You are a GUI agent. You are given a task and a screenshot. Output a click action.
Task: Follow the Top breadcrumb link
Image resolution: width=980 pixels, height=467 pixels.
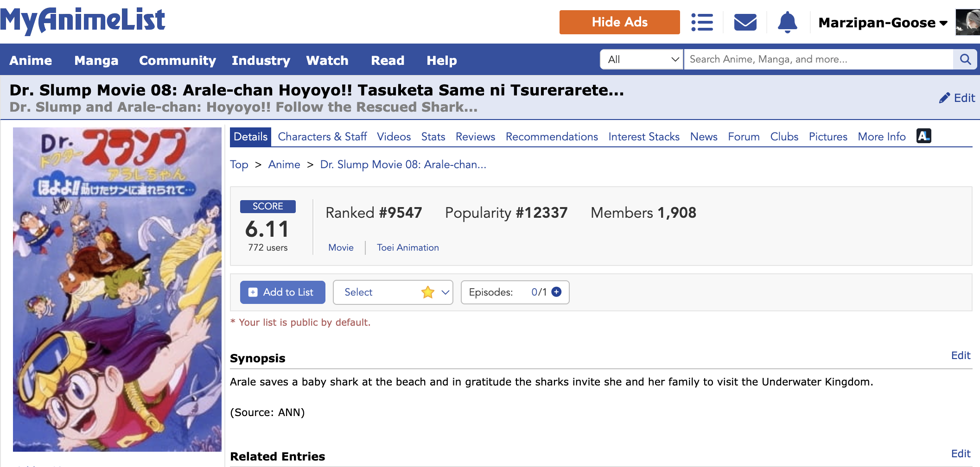pyautogui.click(x=239, y=164)
